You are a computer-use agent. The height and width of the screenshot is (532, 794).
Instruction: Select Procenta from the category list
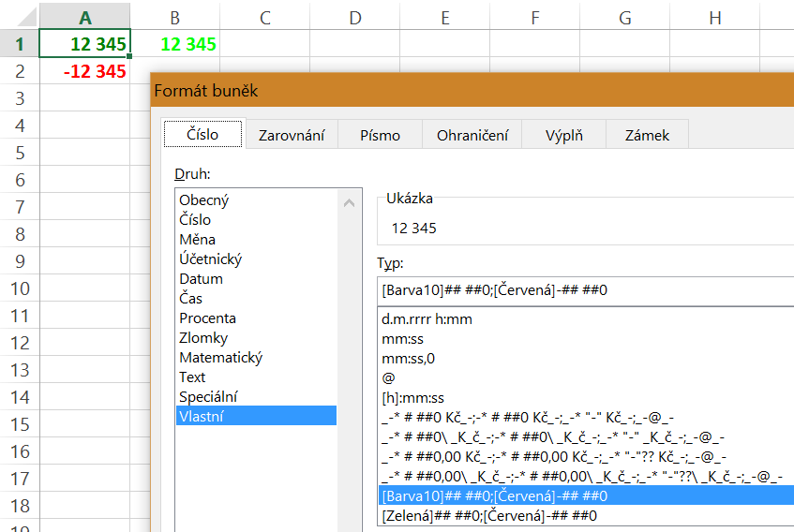207,318
